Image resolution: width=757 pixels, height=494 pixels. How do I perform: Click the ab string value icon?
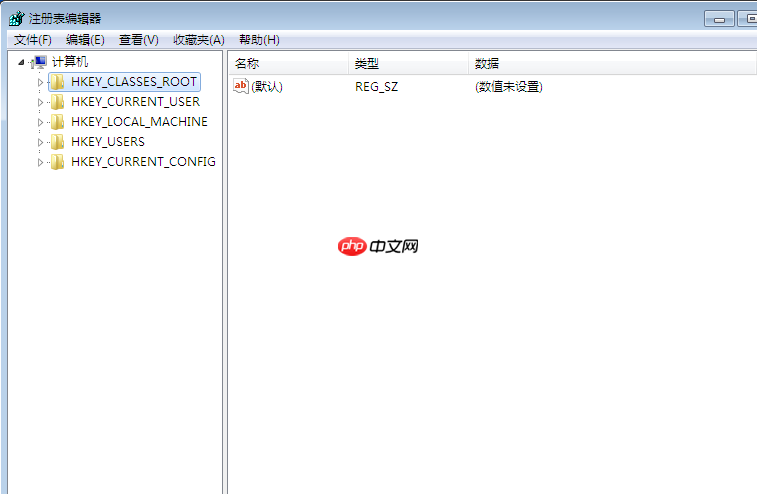click(x=240, y=86)
